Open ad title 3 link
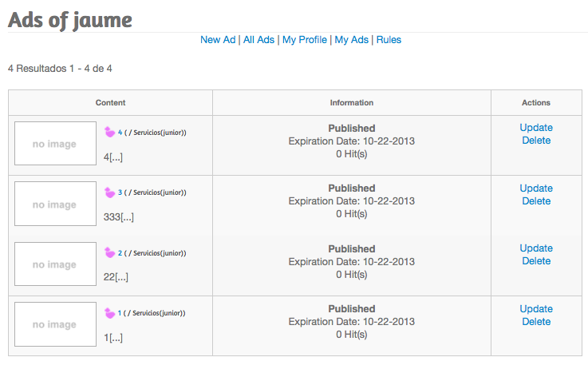 tap(120, 192)
